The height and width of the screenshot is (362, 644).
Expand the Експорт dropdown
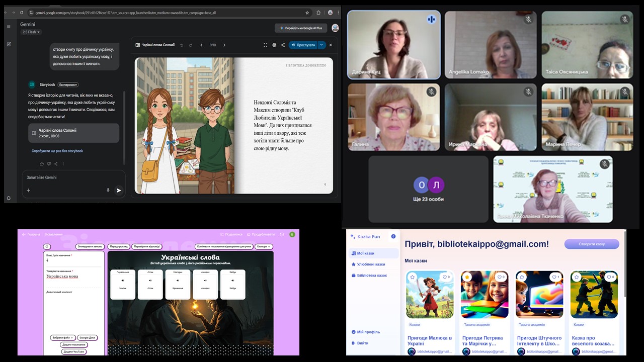coord(264,247)
